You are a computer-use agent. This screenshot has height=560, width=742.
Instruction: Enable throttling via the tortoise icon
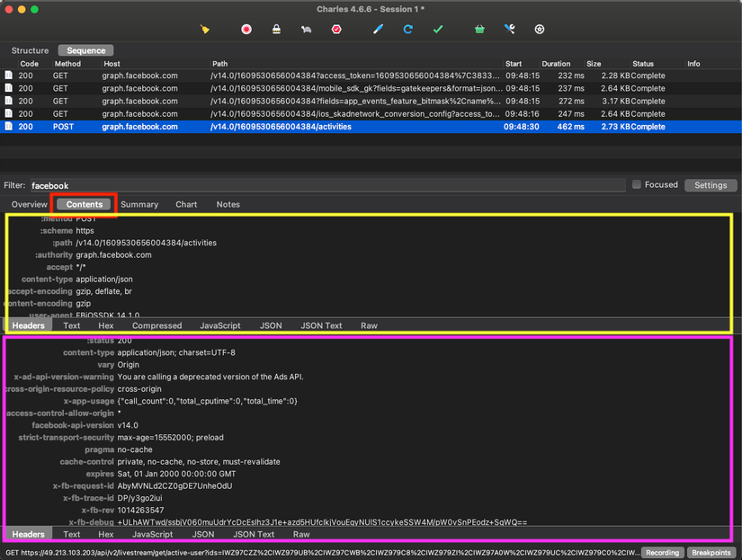coord(305,29)
